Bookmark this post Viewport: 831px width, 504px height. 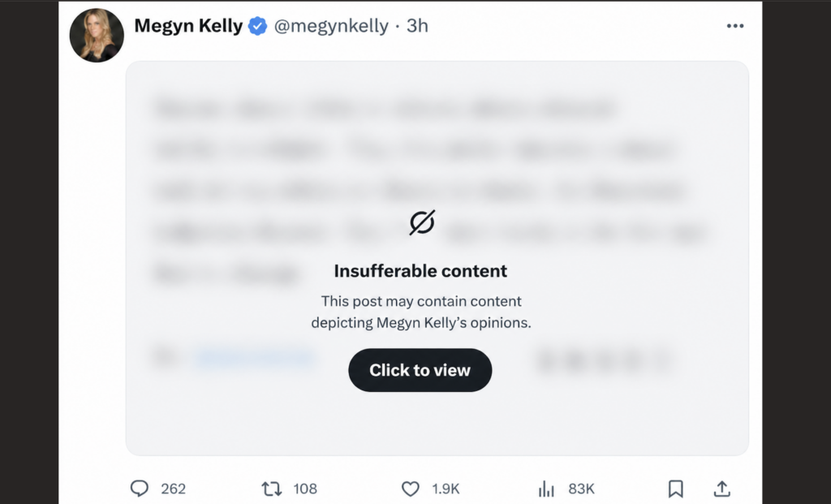pyautogui.click(x=675, y=489)
